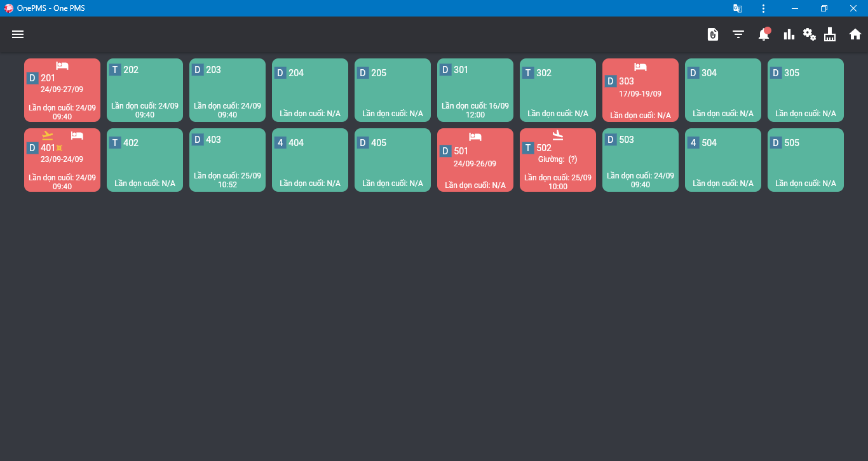Screen dimensions: 868x461
Task: Click the departure plane icon on room 401
Action: 48,136
